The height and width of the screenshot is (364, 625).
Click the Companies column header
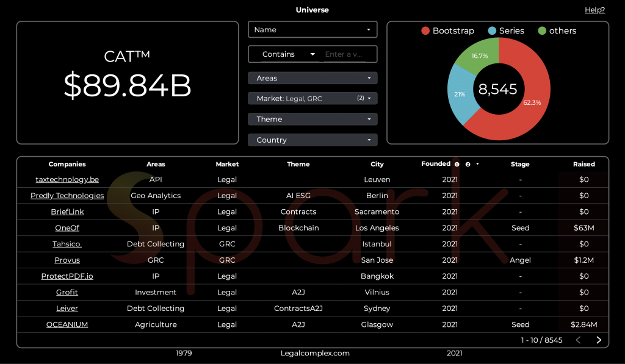67,164
